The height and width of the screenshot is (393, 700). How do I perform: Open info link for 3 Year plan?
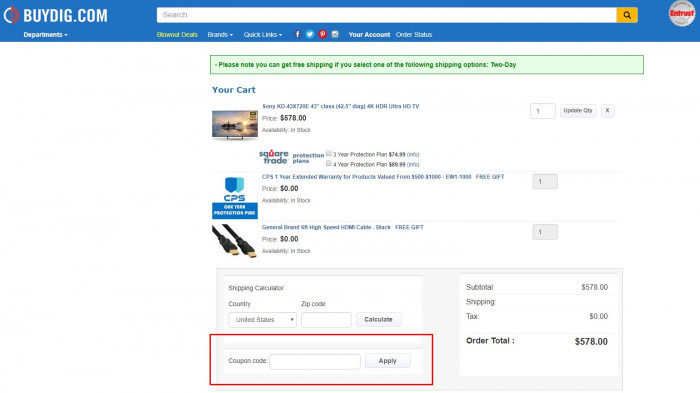point(413,155)
